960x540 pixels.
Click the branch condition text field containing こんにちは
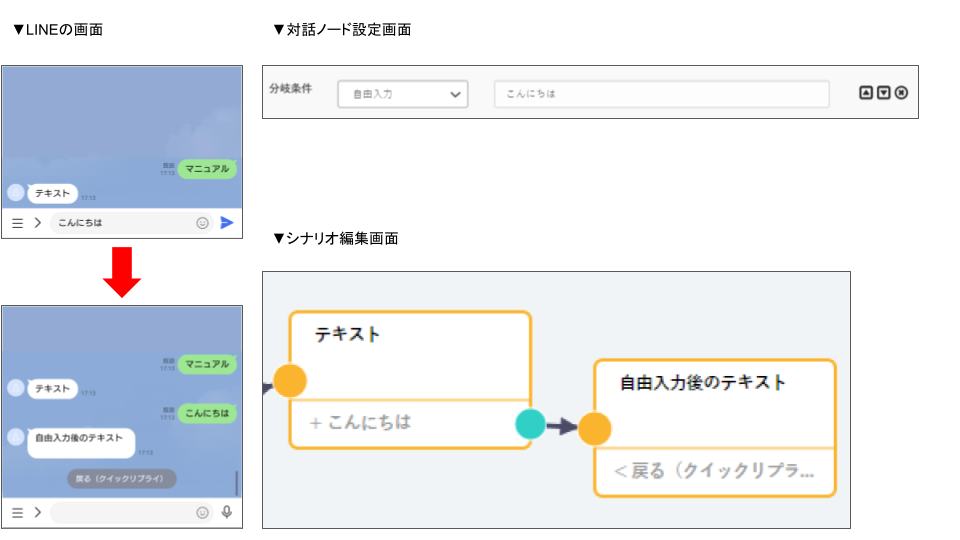pyautogui.click(x=661, y=94)
